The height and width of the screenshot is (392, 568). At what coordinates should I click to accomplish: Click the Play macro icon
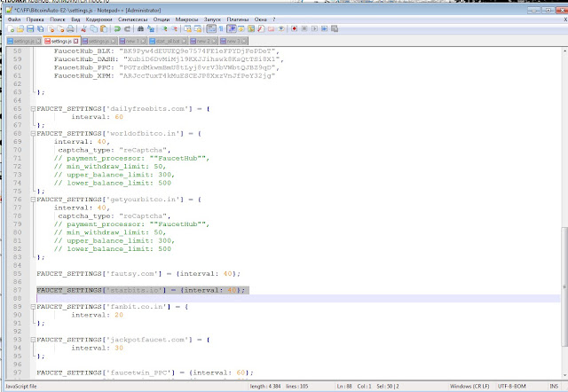pos(314,28)
